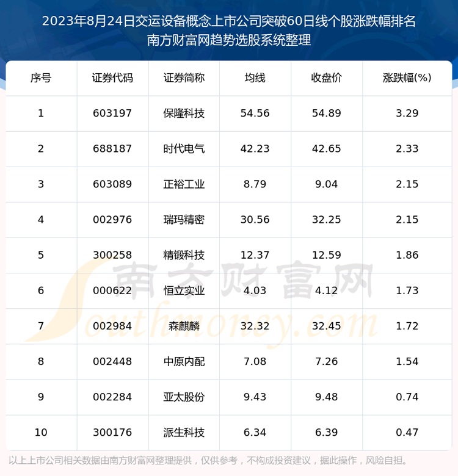458x476 pixels.
Task: Select stock name 精锻科技
Action: [184, 255]
